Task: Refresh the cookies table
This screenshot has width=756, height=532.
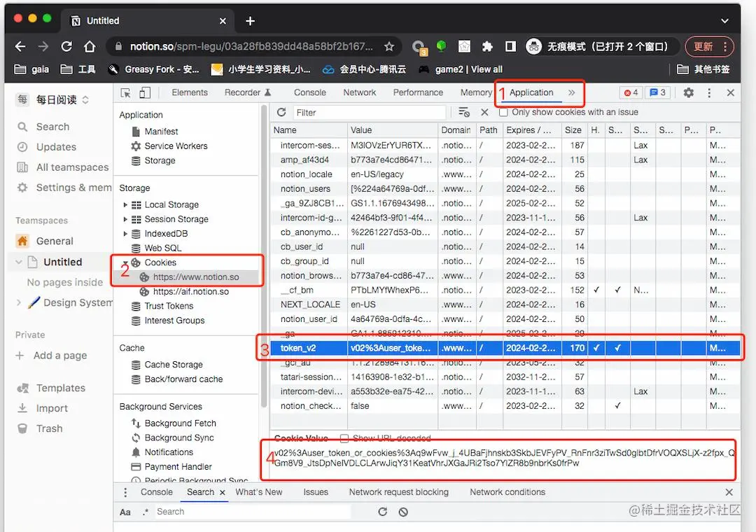Action: click(281, 113)
